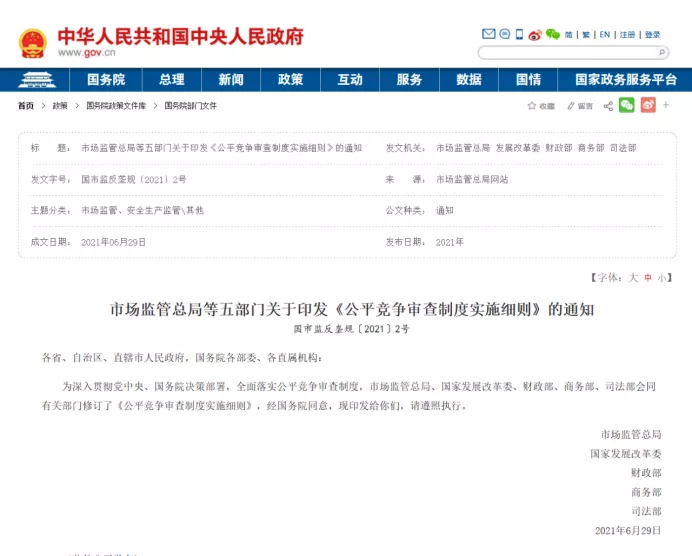Click the 登录 login link
692x556 pixels.
coord(652,34)
